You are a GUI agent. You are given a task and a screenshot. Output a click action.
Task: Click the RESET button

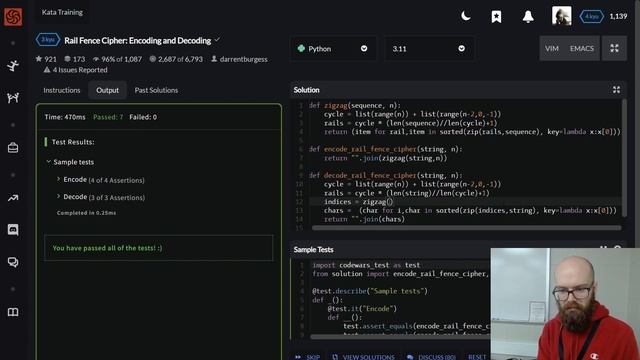coord(477,357)
